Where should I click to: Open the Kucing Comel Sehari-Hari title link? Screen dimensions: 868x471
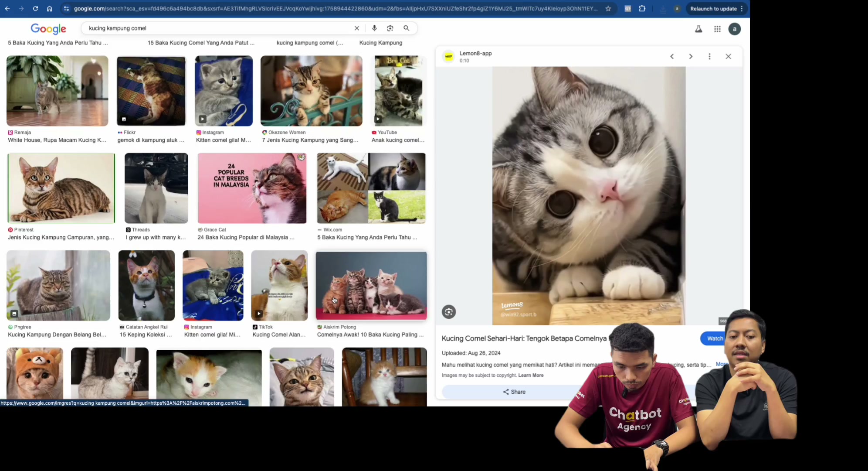[524, 338]
